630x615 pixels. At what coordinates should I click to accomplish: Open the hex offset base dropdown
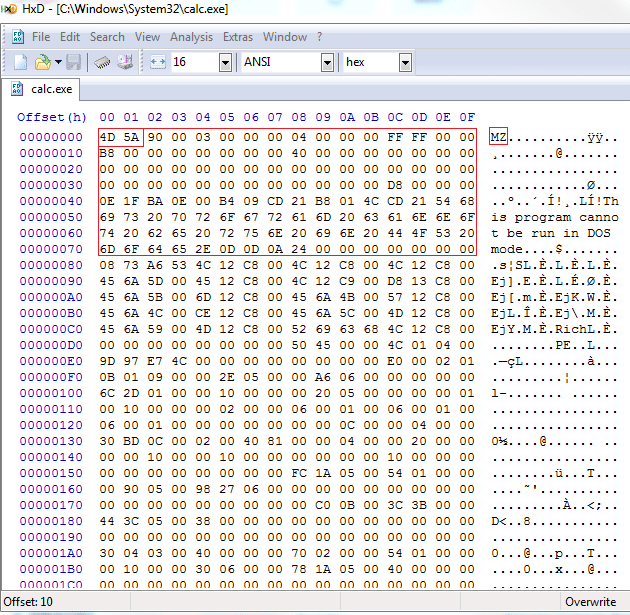point(405,63)
